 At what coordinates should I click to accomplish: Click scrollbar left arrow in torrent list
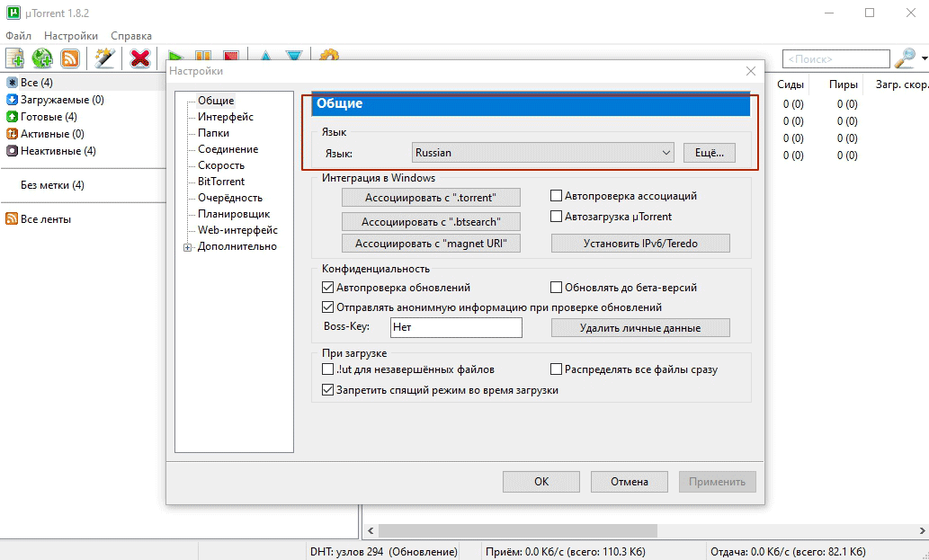[x=371, y=530]
